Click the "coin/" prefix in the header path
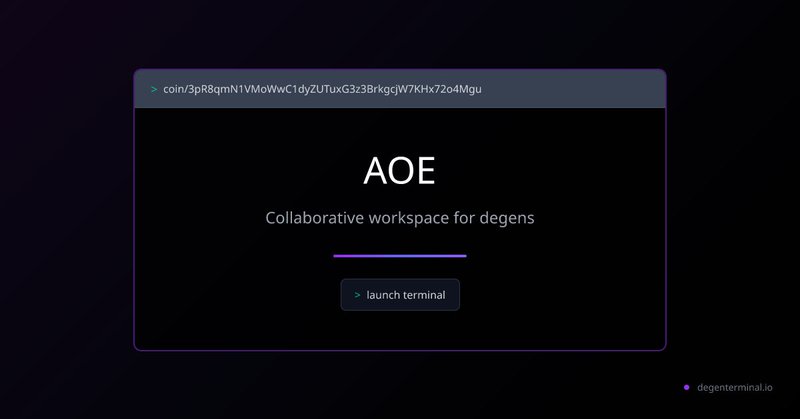The image size is (800, 419). [x=175, y=89]
